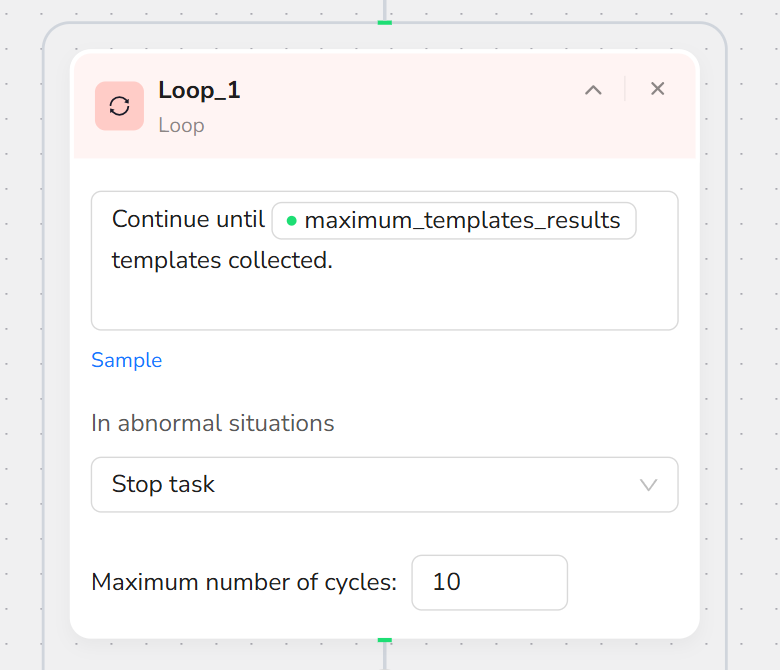Click the "In abnormal situations" label
Screen dimensions: 780x670
[212, 423]
